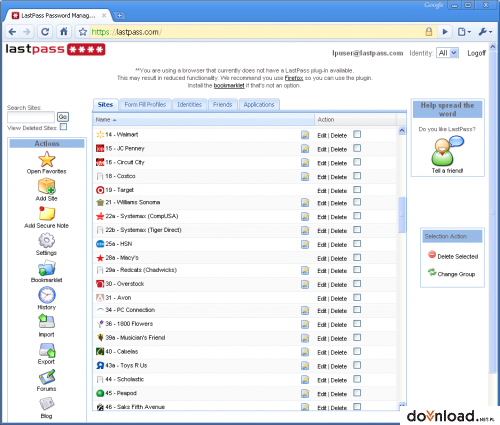The height and width of the screenshot is (425, 500).
Task: Click the Logoff link
Action: [x=476, y=53]
